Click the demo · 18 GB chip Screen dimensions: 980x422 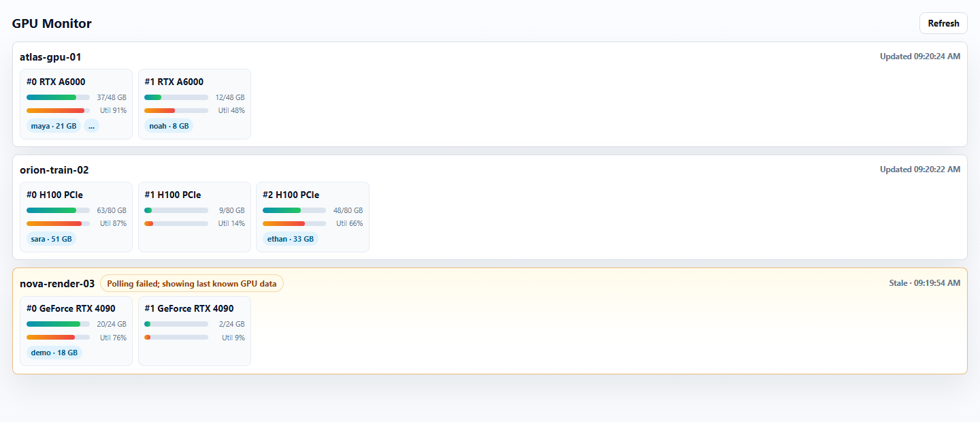pos(54,353)
